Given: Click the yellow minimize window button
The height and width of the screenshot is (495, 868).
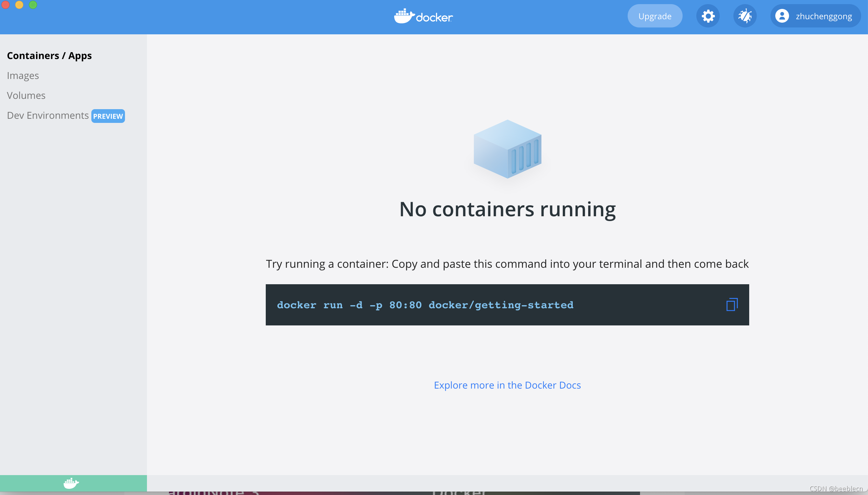Looking at the screenshot, I should [19, 5].
